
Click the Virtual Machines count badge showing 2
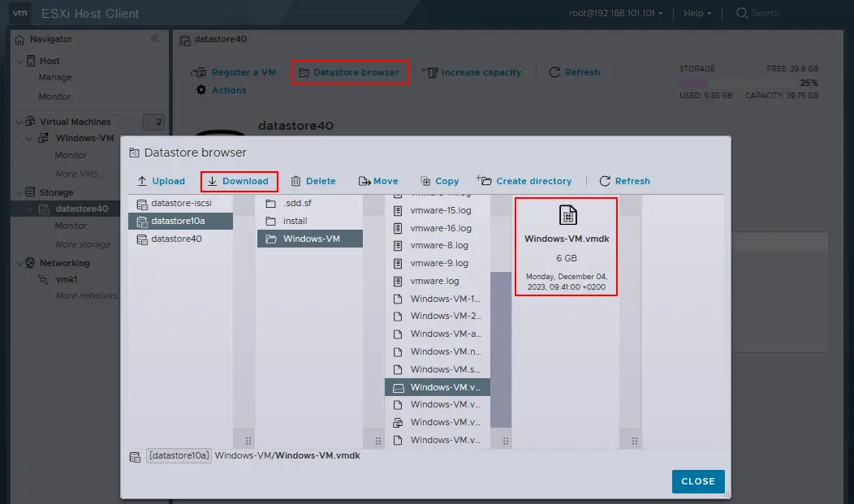pyautogui.click(x=153, y=122)
